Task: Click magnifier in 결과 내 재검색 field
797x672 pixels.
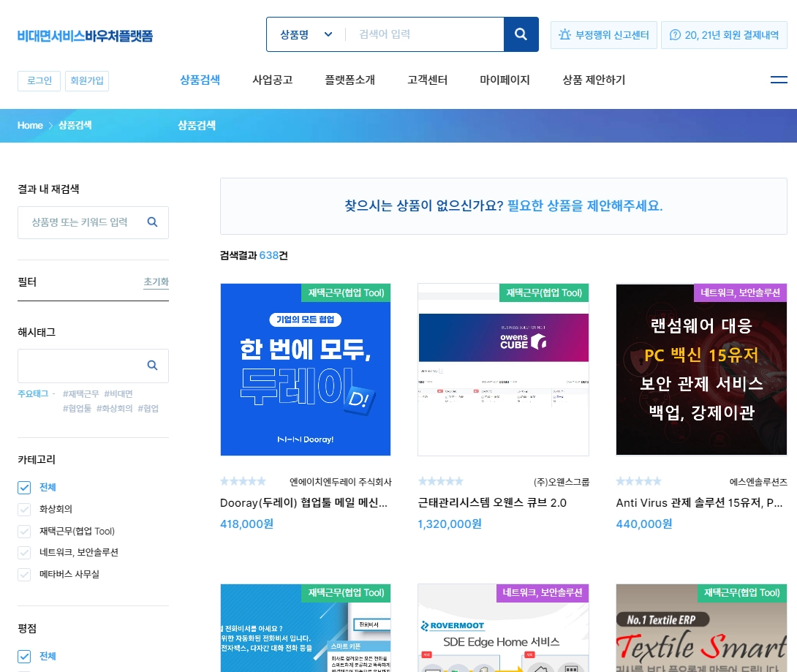Action: click(x=152, y=222)
